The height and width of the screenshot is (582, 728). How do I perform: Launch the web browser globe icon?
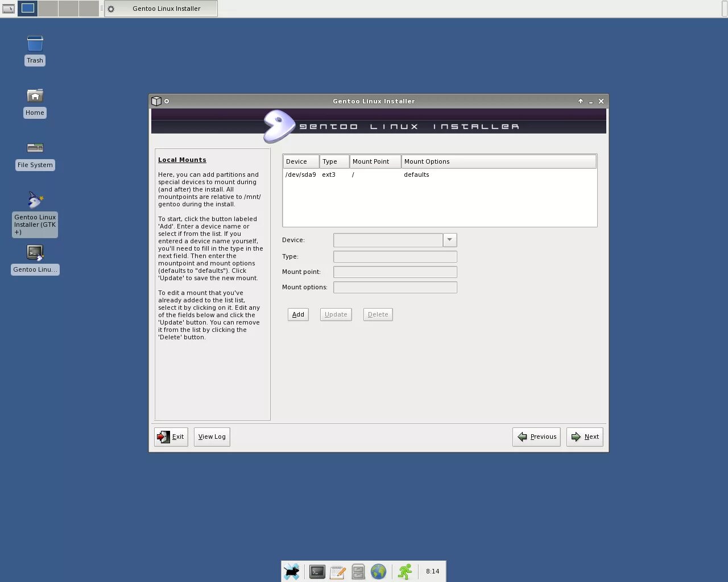coord(378,571)
